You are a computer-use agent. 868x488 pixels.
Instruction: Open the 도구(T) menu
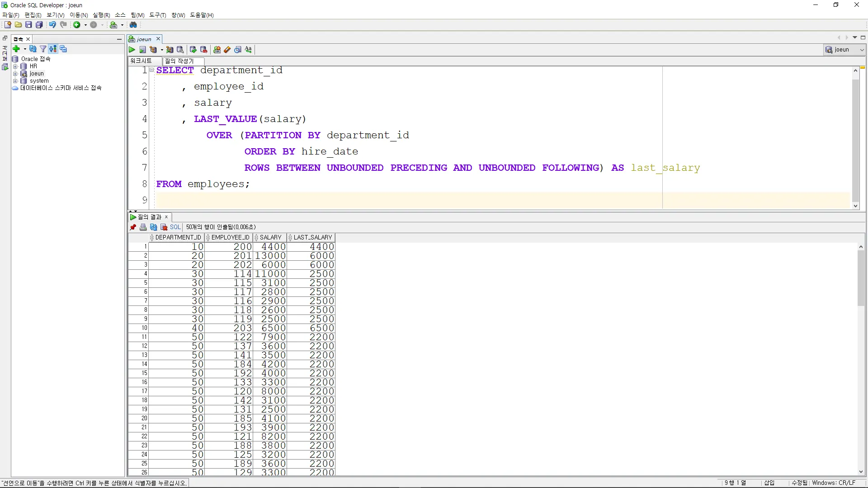coord(157,15)
